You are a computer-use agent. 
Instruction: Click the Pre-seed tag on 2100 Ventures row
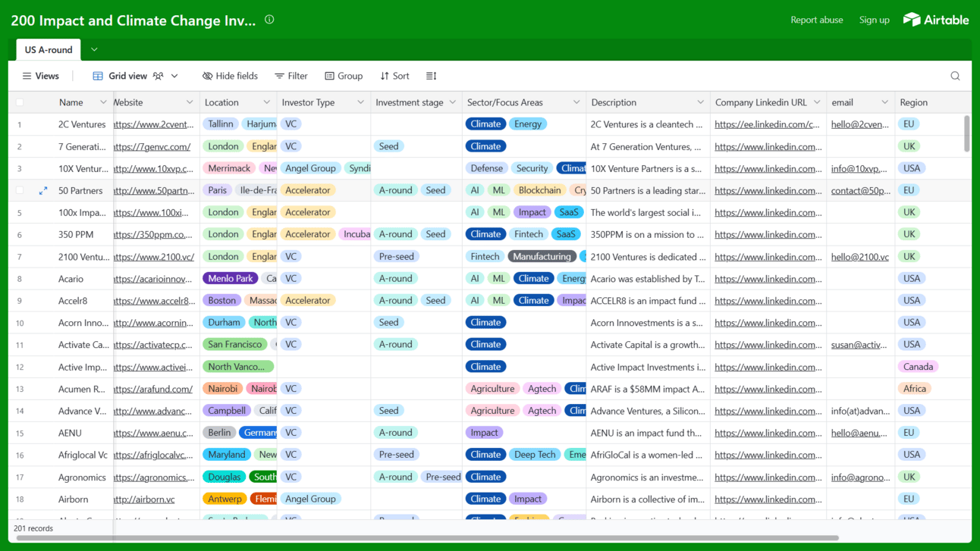(x=397, y=256)
